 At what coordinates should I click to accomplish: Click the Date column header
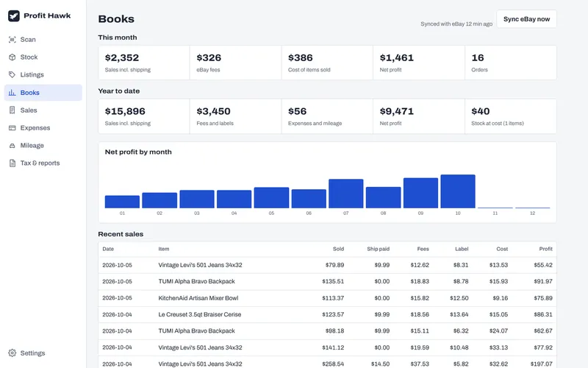[108, 249]
